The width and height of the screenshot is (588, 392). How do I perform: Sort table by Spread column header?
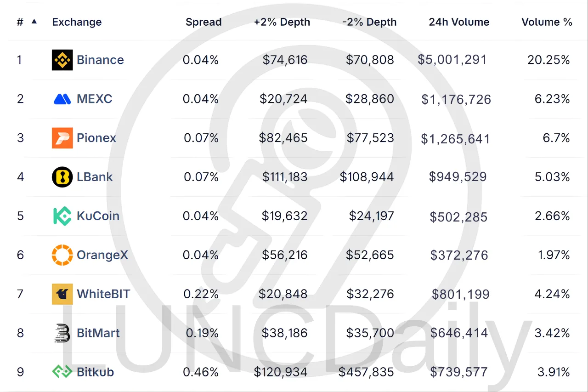click(x=204, y=22)
